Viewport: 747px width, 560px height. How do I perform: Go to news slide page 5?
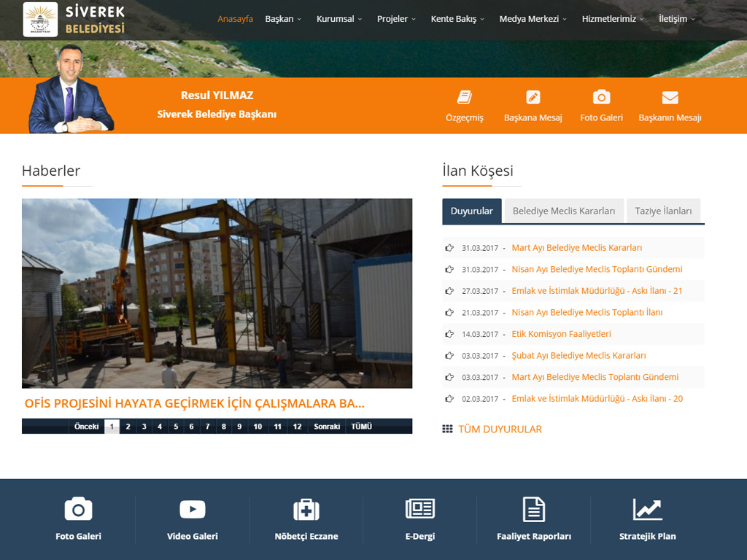(176, 427)
